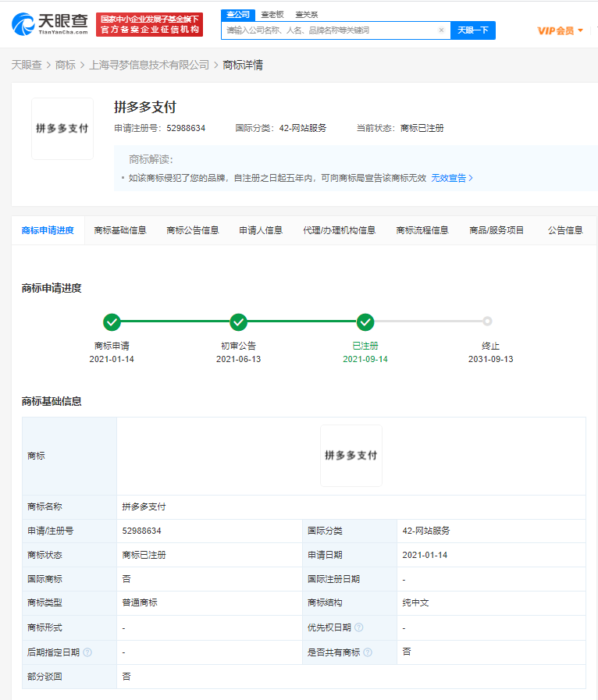
Task: Switch to the 申请人信息 tab
Action: tap(261, 230)
